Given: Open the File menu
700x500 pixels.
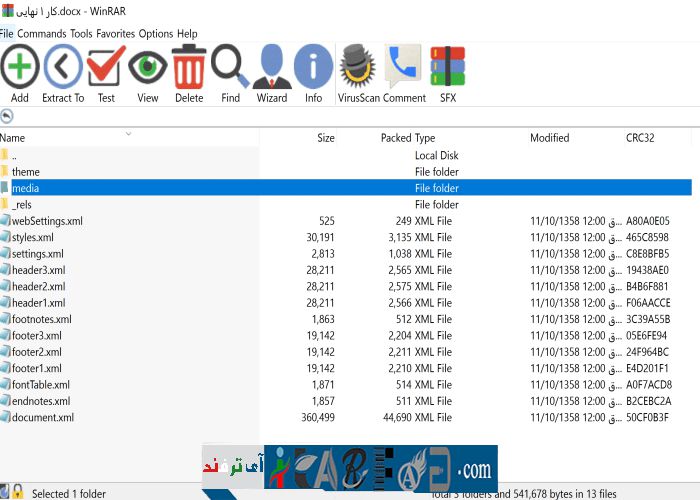Looking at the screenshot, I should (x=7, y=33).
